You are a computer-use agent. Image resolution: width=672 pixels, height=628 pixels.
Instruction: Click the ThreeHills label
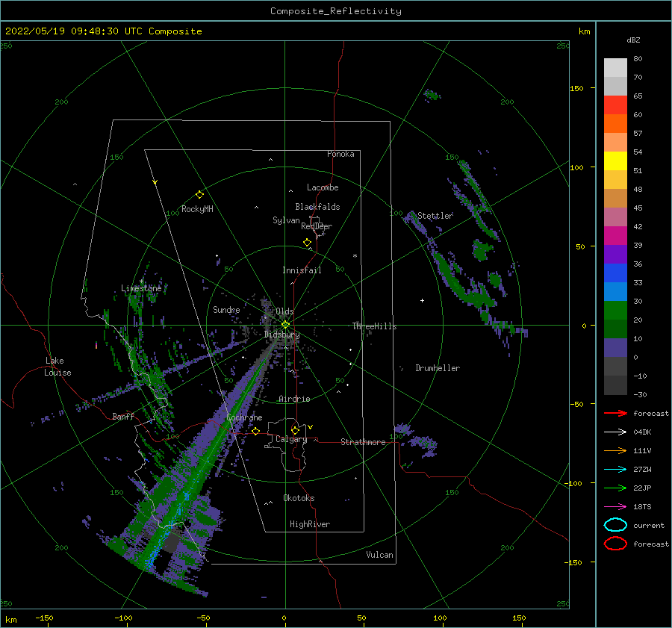[x=374, y=326]
